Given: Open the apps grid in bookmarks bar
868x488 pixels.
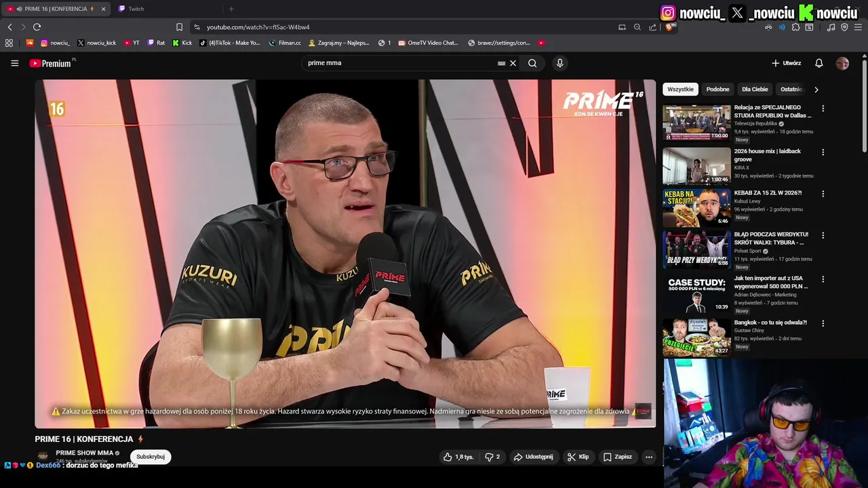Looking at the screenshot, I should (x=9, y=43).
